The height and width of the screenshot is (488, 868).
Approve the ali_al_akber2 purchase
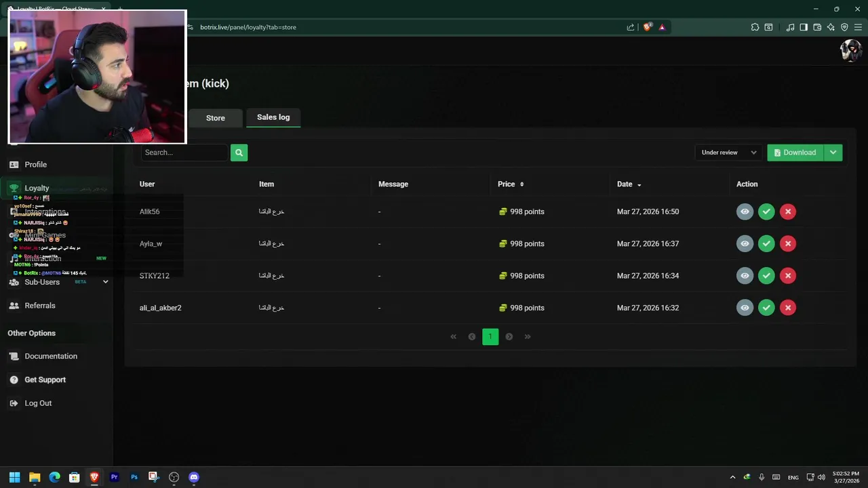[766, 308]
